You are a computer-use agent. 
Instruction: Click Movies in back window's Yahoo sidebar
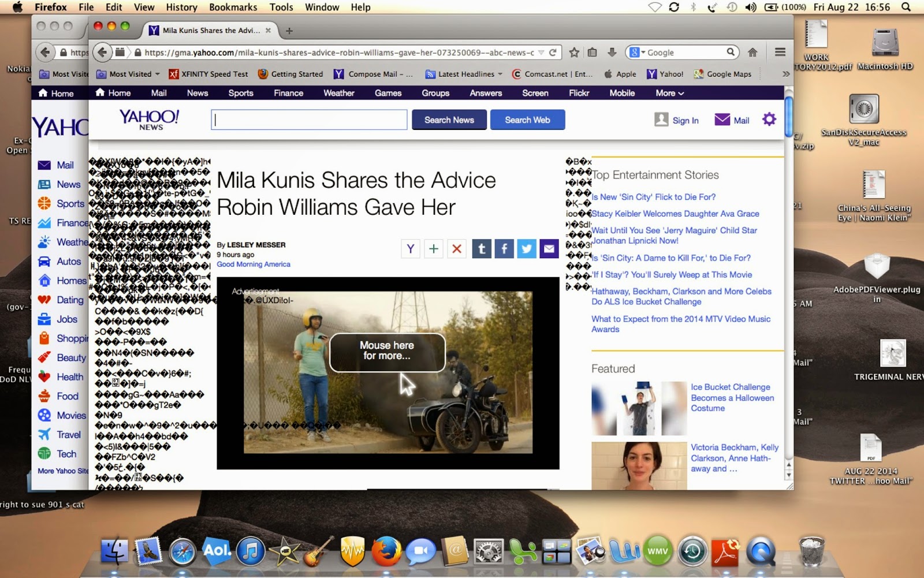(x=63, y=415)
